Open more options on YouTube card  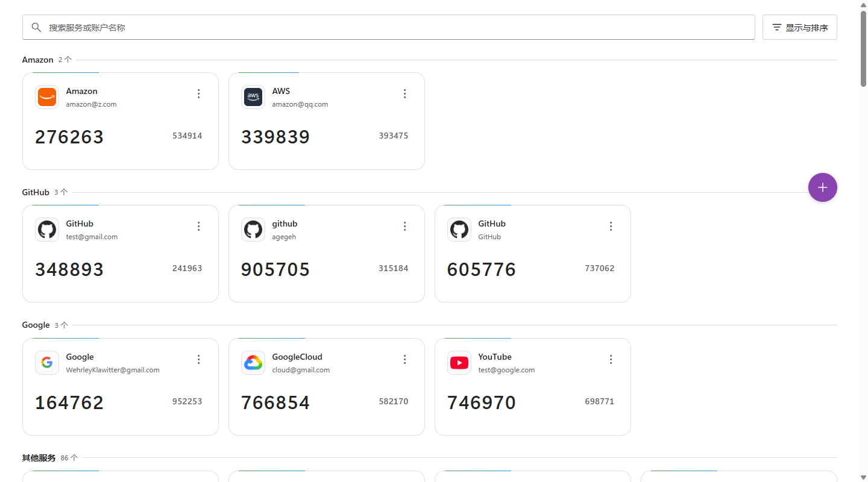coord(611,359)
